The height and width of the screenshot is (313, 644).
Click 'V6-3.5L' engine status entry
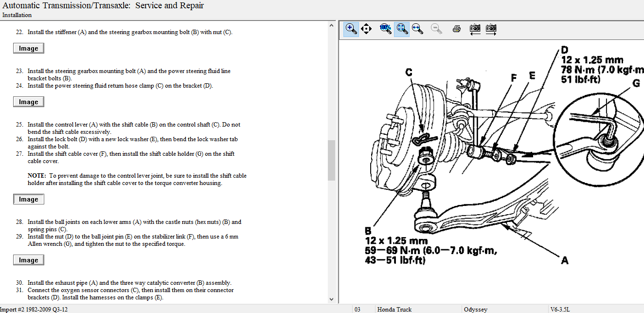(x=560, y=309)
